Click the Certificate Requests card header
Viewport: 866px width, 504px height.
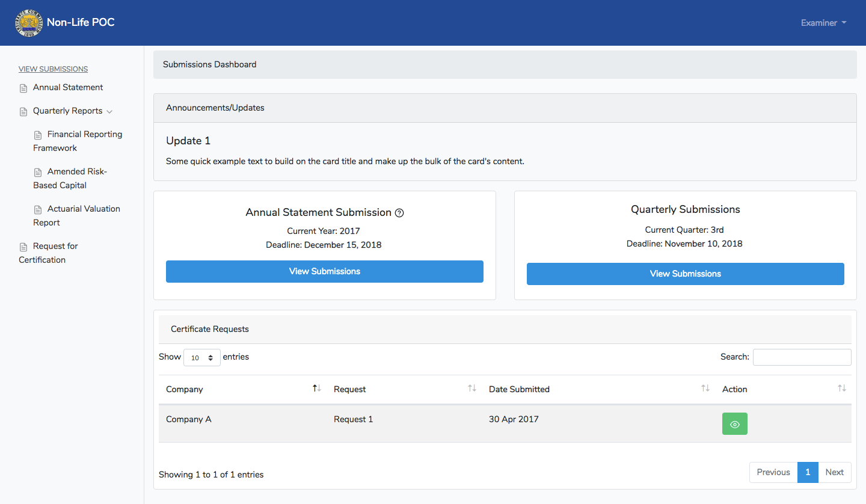[x=505, y=329]
